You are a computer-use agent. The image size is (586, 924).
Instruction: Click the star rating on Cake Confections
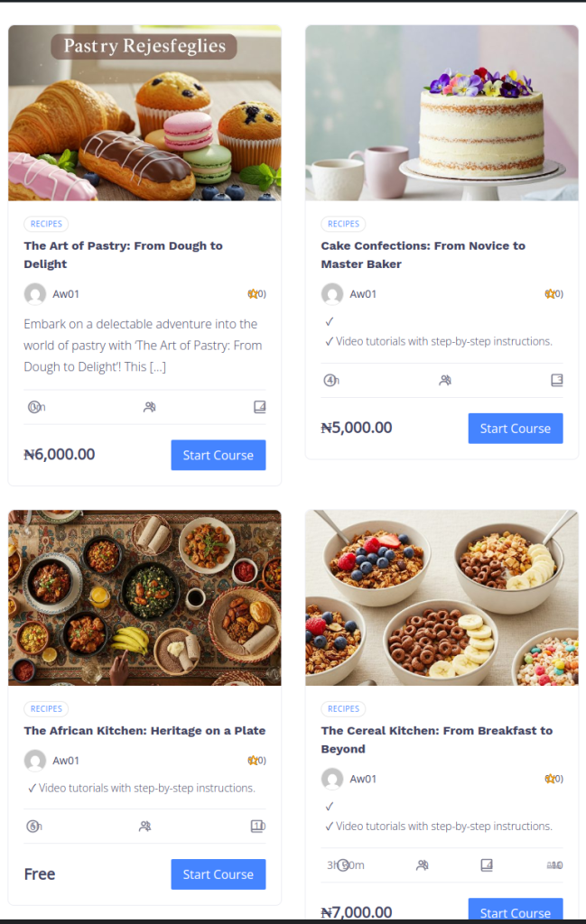point(553,294)
